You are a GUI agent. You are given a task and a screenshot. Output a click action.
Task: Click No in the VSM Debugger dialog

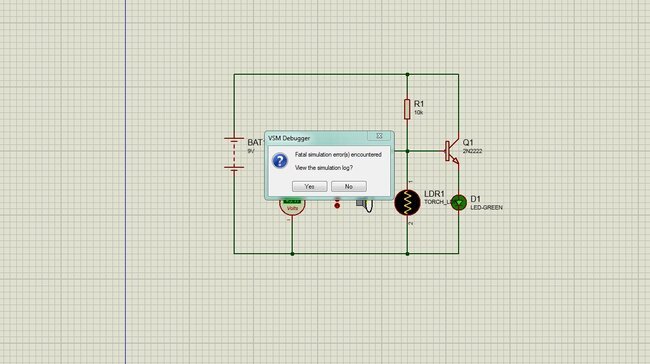click(349, 187)
